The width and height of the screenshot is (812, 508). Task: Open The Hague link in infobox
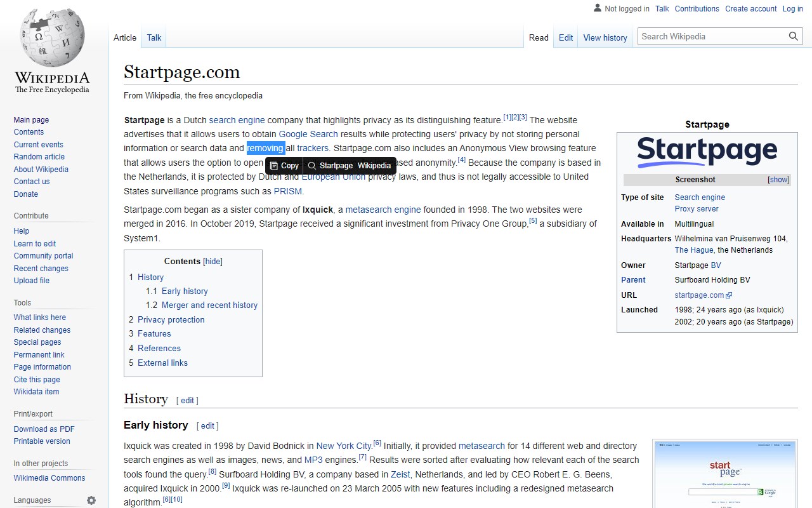(694, 250)
